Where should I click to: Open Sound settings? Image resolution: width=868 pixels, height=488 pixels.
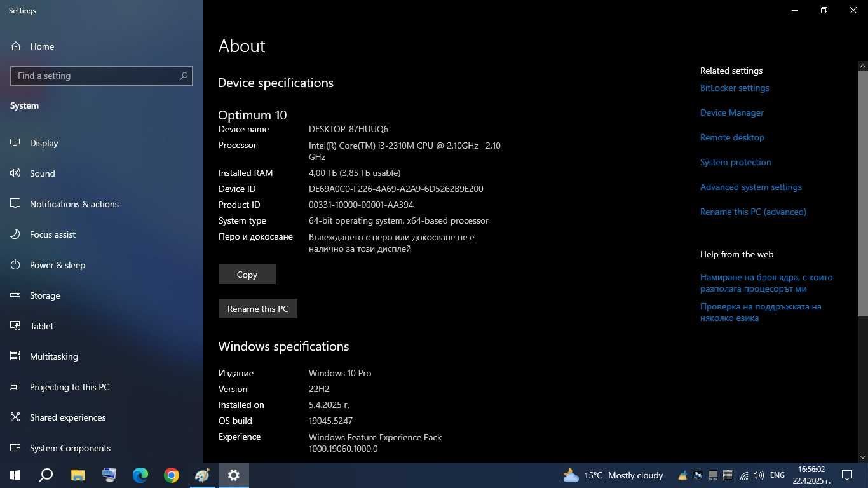point(42,173)
